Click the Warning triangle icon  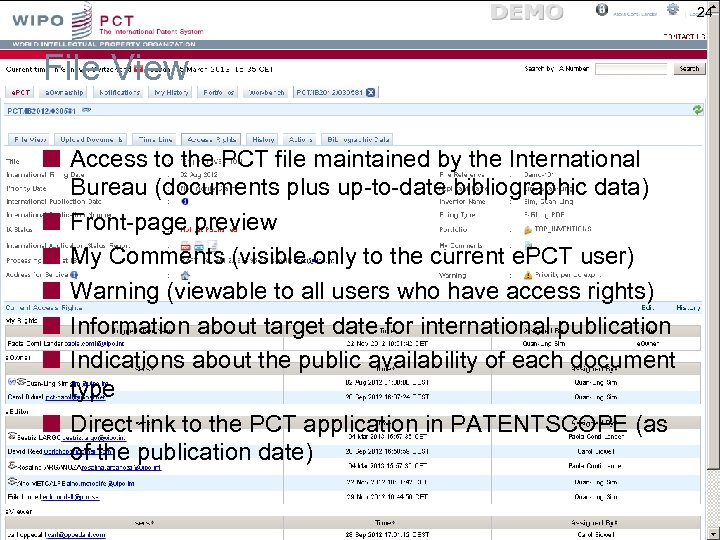528,275
